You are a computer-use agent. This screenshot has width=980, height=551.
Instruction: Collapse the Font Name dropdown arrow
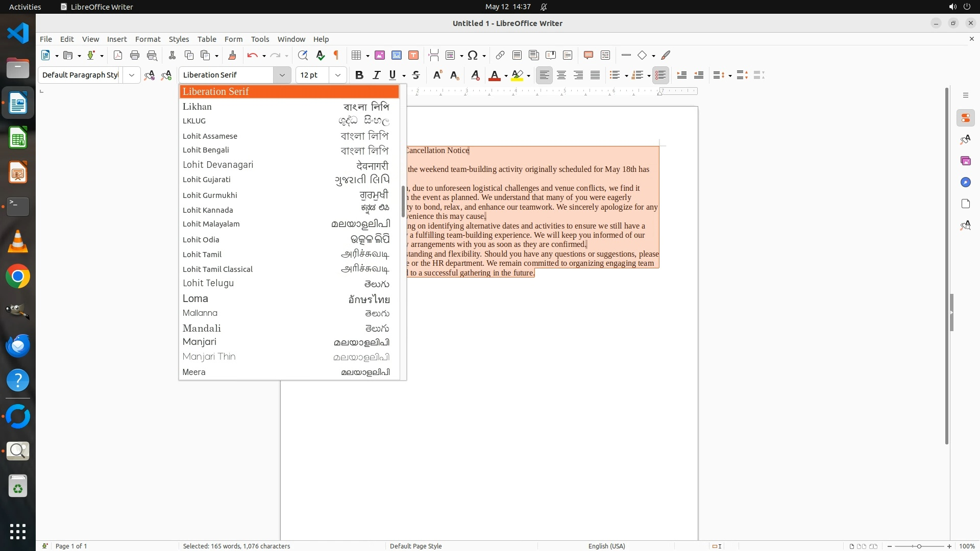[x=282, y=75]
